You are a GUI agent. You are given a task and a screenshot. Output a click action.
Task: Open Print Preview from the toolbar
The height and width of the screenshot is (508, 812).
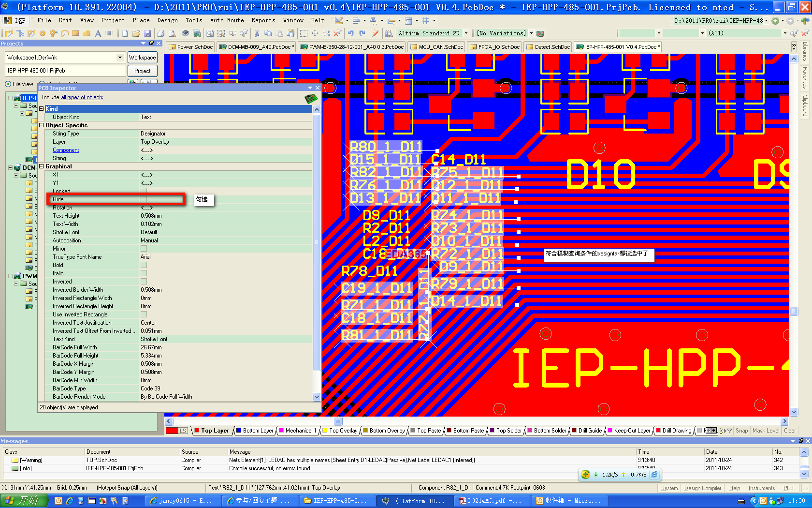[172, 33]
